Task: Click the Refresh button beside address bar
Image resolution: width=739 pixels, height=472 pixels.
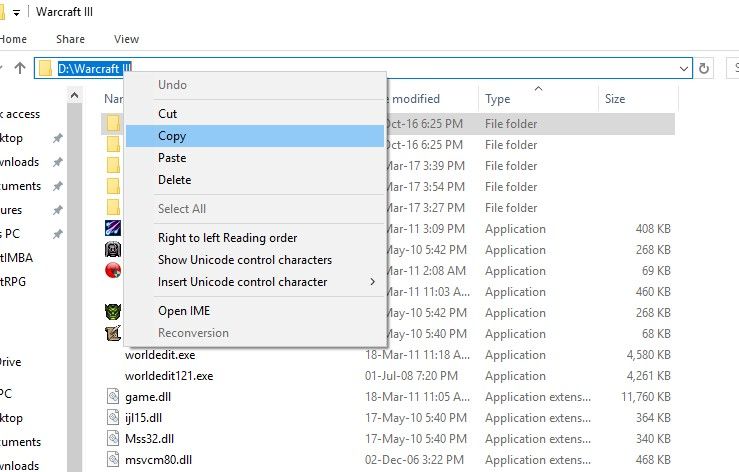Action: click(x=704, y=69)
